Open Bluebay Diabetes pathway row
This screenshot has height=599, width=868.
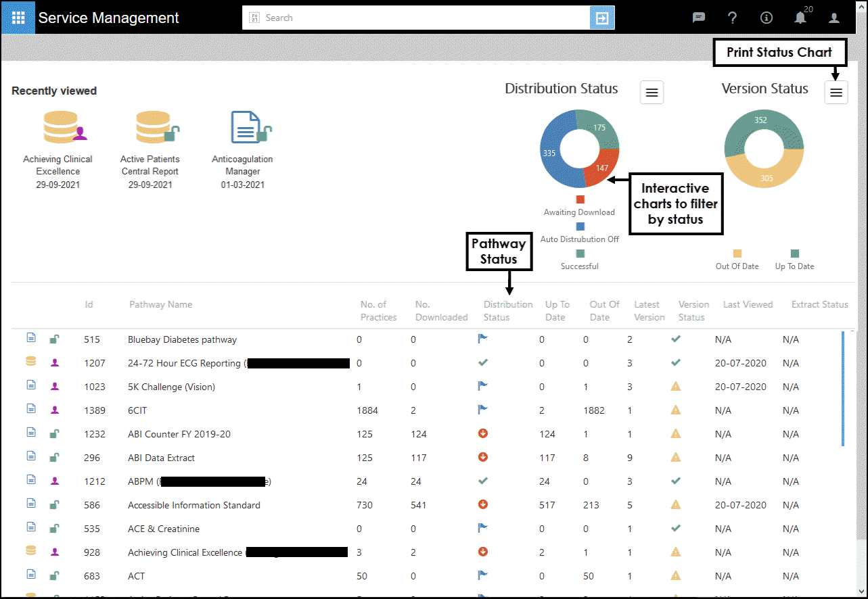(x=182, y=339)
